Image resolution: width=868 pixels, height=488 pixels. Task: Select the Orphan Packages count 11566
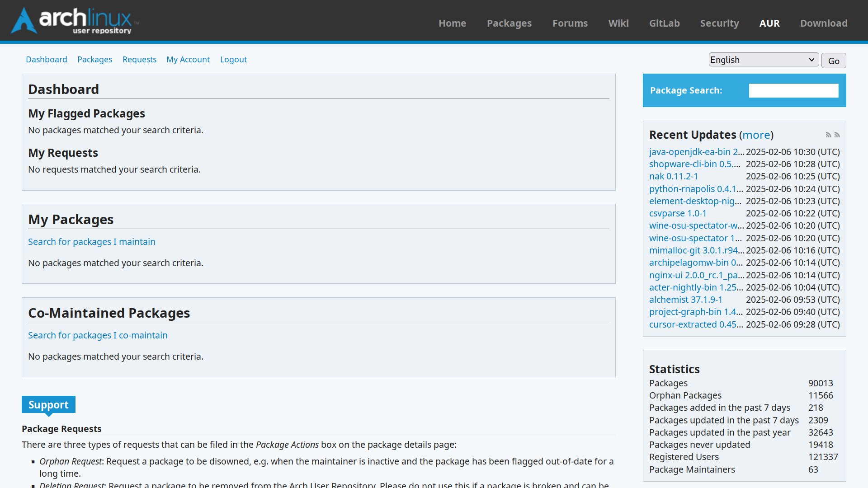(820, 395)
